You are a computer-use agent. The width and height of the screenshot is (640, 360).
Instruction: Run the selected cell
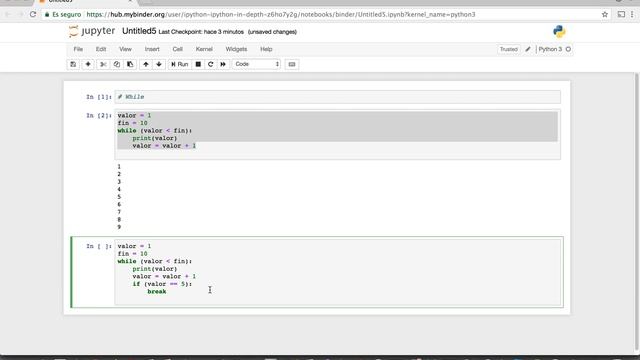[x=180, y=64]
